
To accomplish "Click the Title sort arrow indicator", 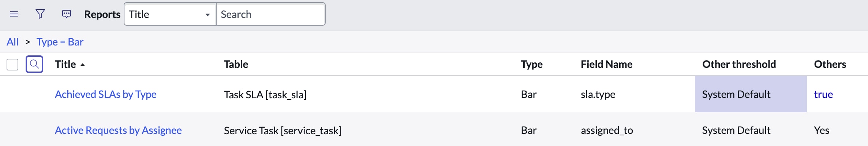I will coord(83,65).
